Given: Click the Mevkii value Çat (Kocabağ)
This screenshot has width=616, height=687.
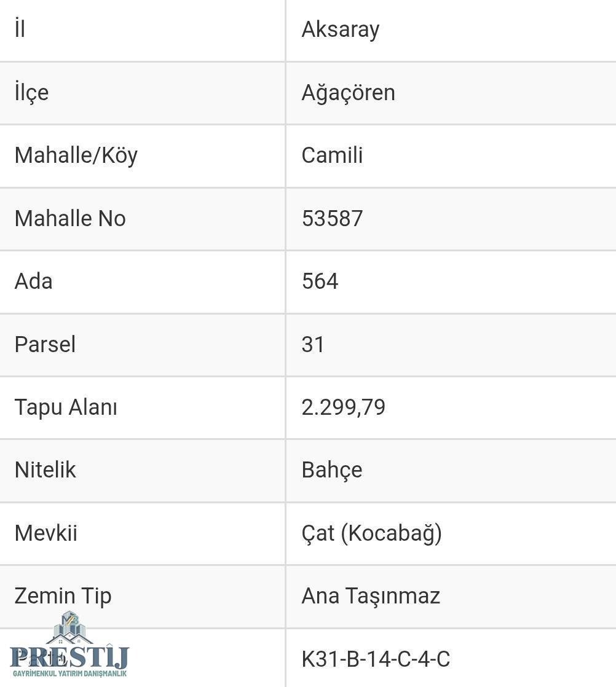Looking at the screenshot, I should click(x=371, y=533).
